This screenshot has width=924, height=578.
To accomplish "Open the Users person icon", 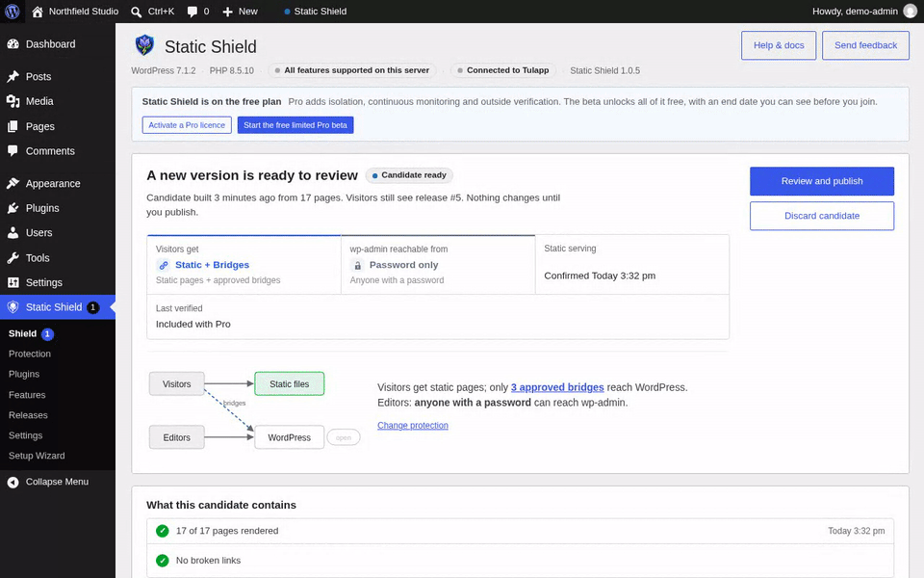I will (x=13, y=233).
